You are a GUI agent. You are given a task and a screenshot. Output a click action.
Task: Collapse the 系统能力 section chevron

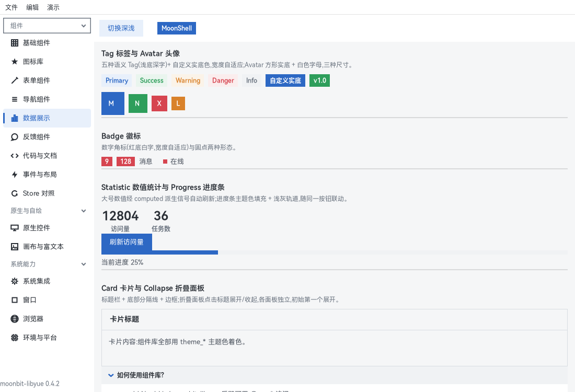[x=84, y=264]
